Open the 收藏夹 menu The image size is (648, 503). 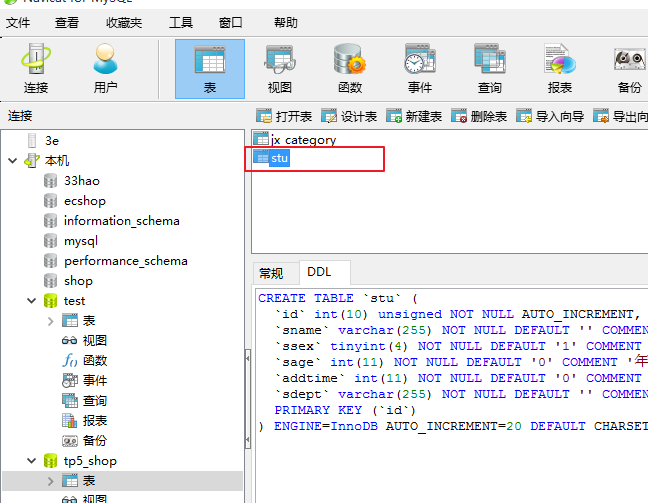tap(124, 23)
